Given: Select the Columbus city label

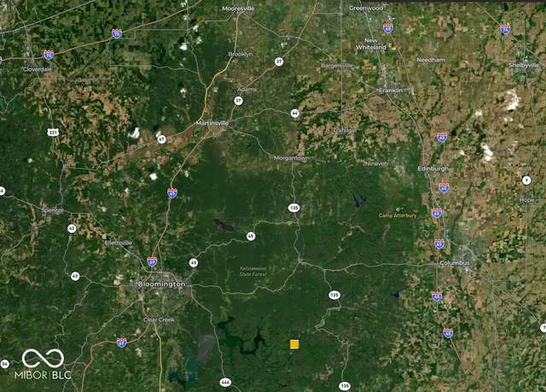Looking at the screenshot, I should coord(455,263).
